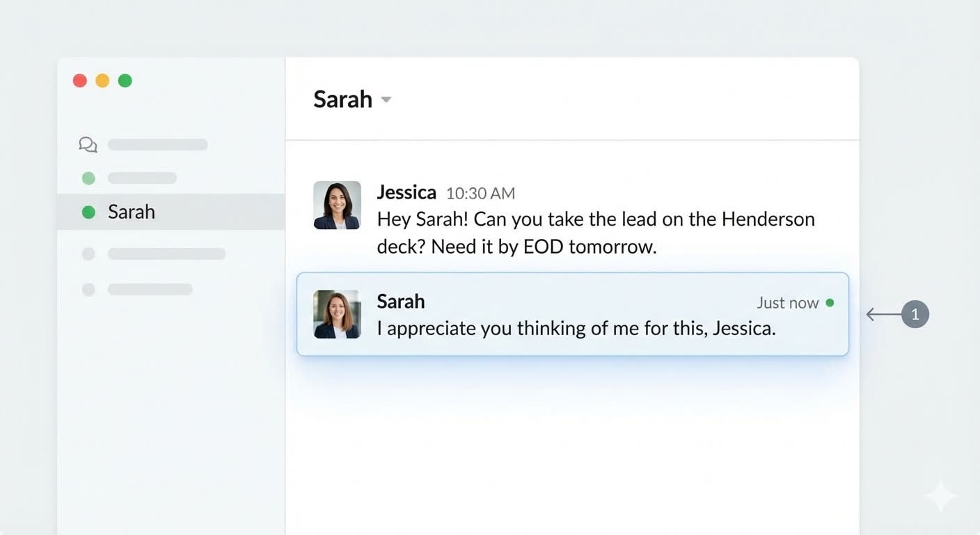The height and width of the screenshot is (535, 980).
Task: Select Sarah in the sidebar list
Action: tap(132, 212)
